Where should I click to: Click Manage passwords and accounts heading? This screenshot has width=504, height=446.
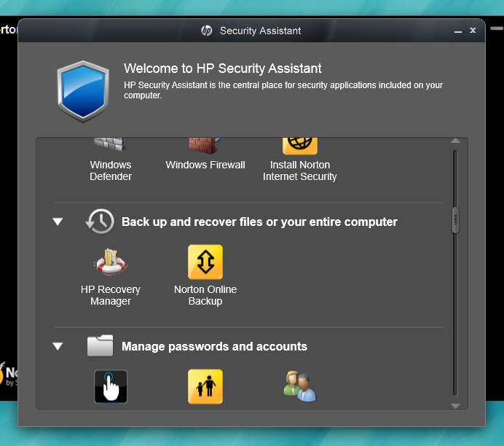coord(214,346)
